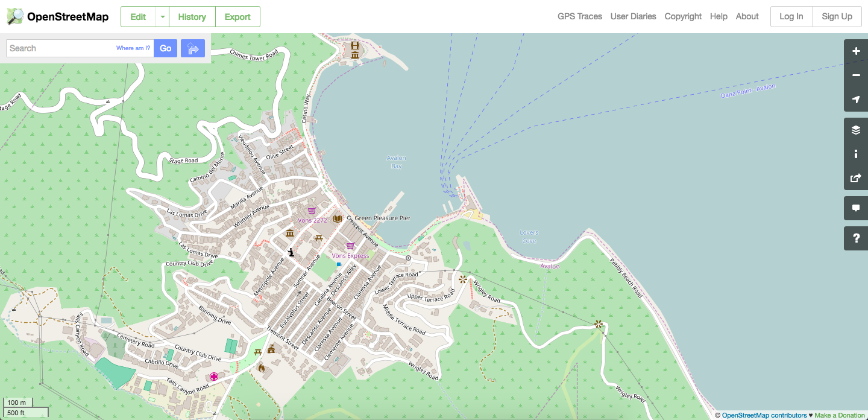Screen dimensions: 868x420
Task: Focus the Search input field
Action: click(60, 48)
